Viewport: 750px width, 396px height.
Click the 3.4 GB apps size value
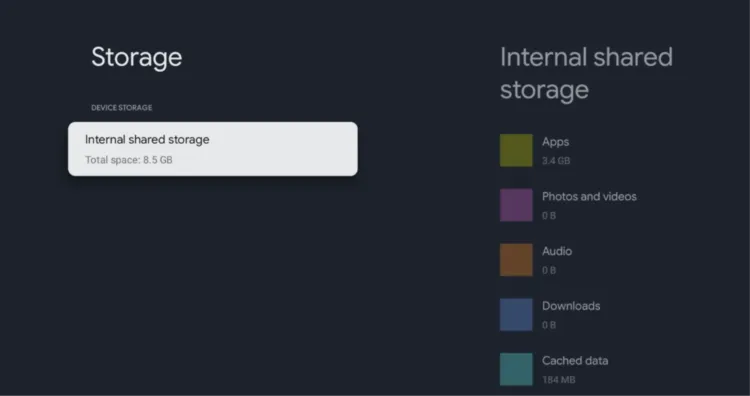point(556,161)
